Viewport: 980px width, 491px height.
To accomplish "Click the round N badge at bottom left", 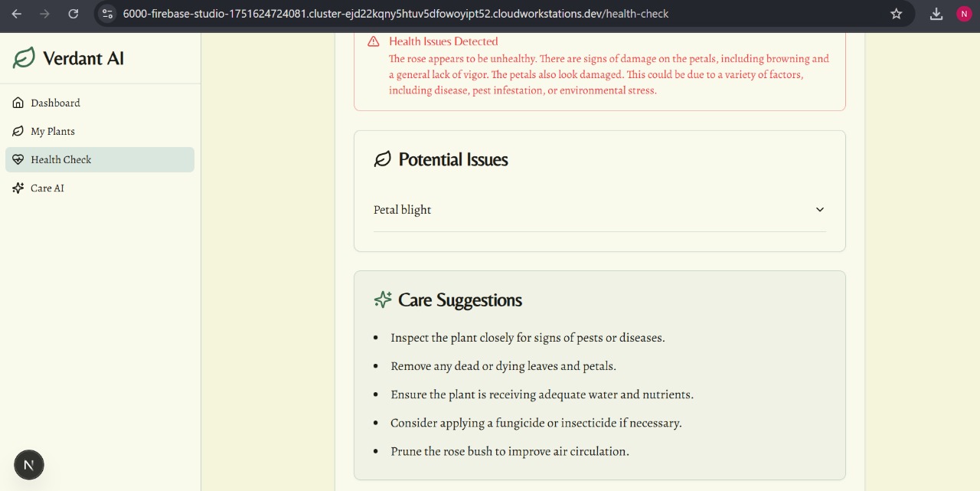I will (29, 464).
